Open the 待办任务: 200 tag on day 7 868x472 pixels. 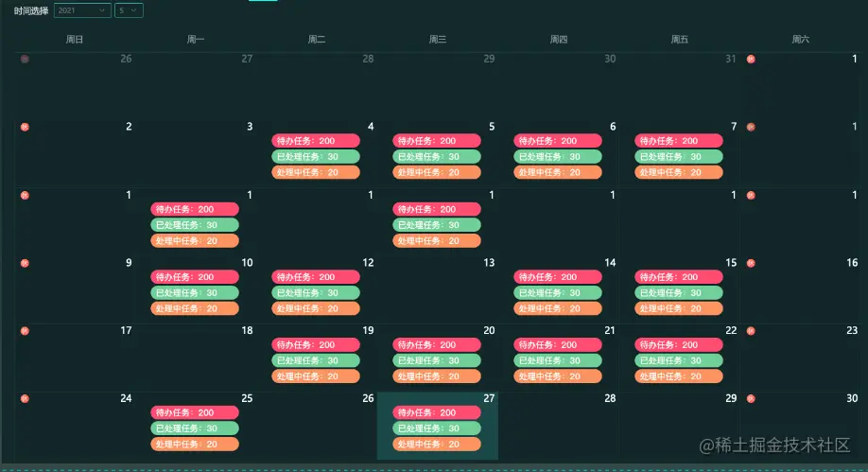click(x=679, y=141)
